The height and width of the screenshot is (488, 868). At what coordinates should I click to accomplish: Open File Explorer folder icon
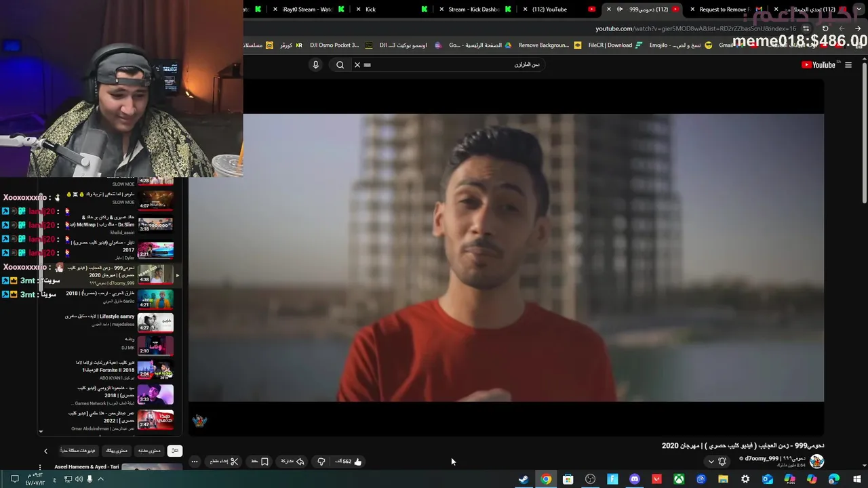pyautogui.click(x=723, y=479)
